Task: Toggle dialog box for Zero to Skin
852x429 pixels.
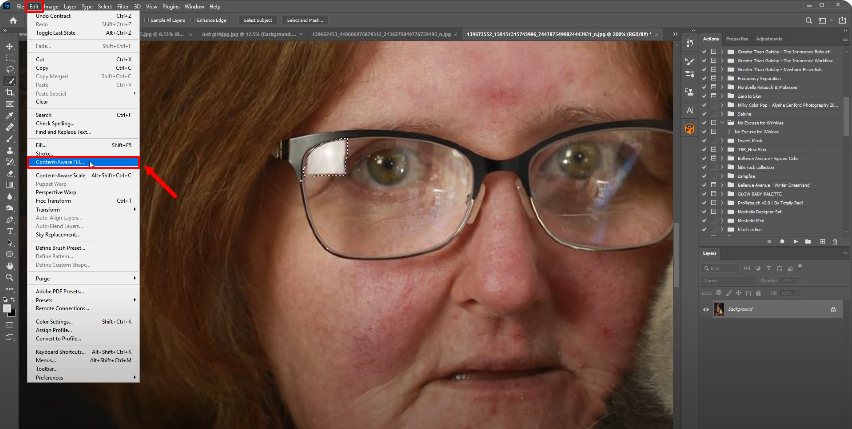Action: [713, 96]
